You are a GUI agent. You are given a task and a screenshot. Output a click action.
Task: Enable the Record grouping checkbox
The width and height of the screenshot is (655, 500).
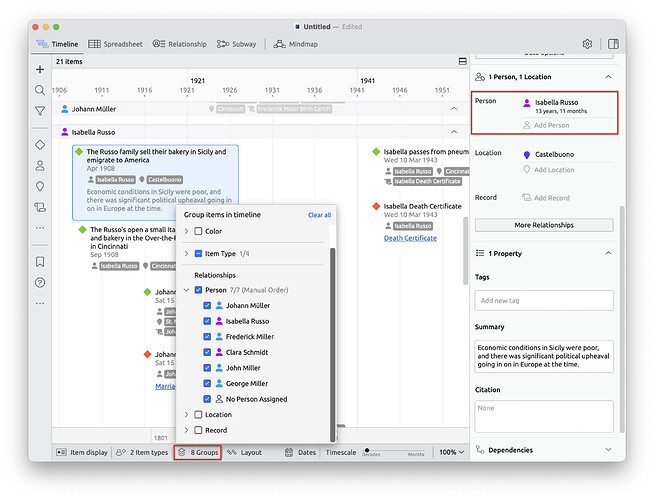click(198, 430)
